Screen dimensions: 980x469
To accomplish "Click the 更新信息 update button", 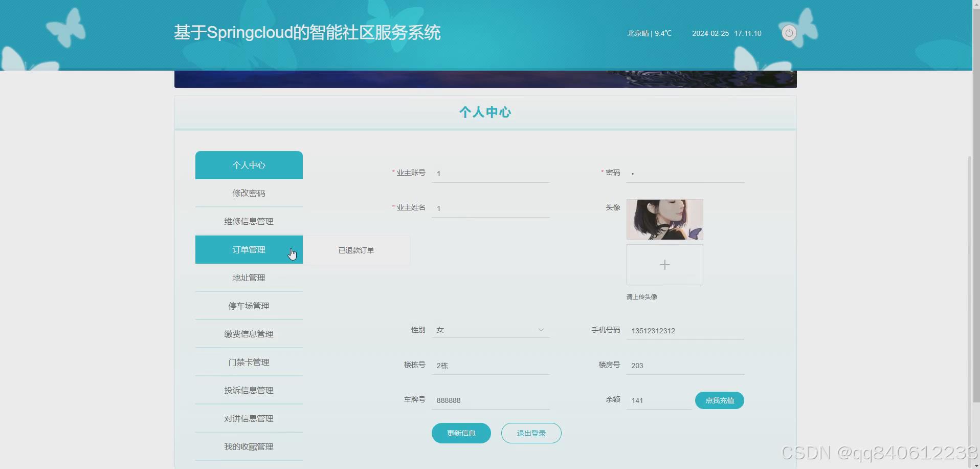I will [x=460, y=433].
